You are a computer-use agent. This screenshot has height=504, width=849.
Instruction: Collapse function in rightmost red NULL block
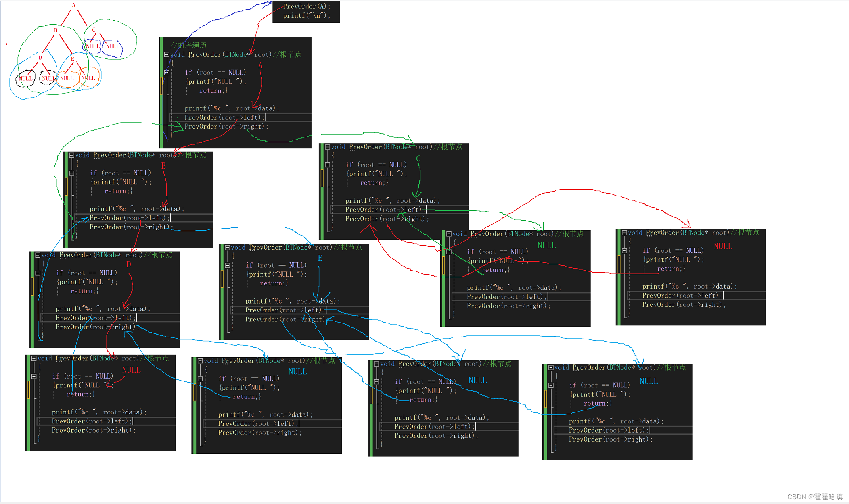pos(624,233)
